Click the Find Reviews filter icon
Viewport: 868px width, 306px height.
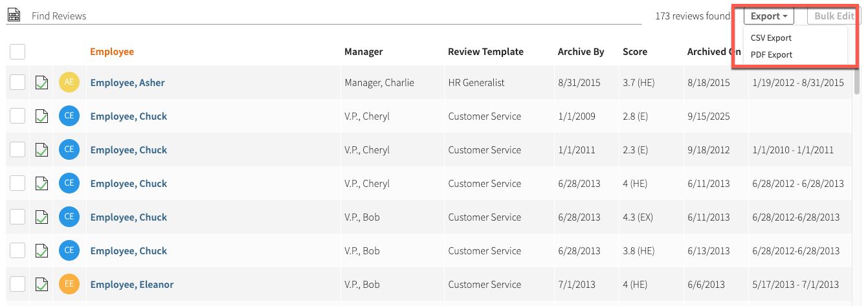pyautogui.click(x=14, y=16)
